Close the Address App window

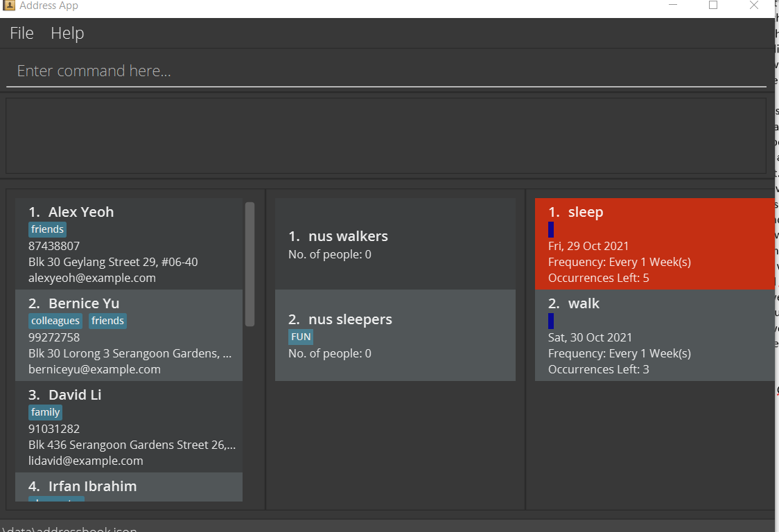(753, 5)
